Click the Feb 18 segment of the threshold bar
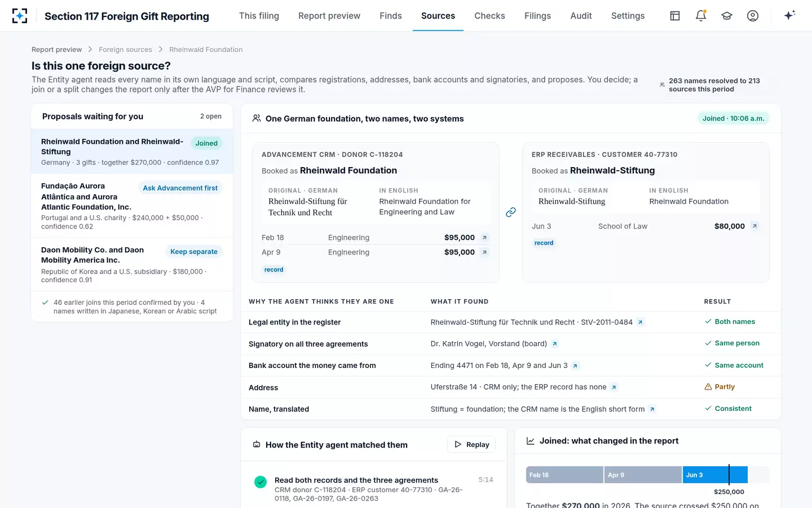This screenshot has height=508, width=812. pyautogui.click(x=564, y=475)
